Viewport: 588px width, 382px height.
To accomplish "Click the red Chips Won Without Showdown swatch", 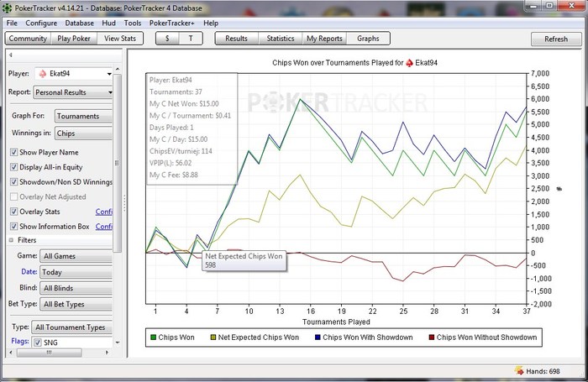I will click(x=432, y=338).
